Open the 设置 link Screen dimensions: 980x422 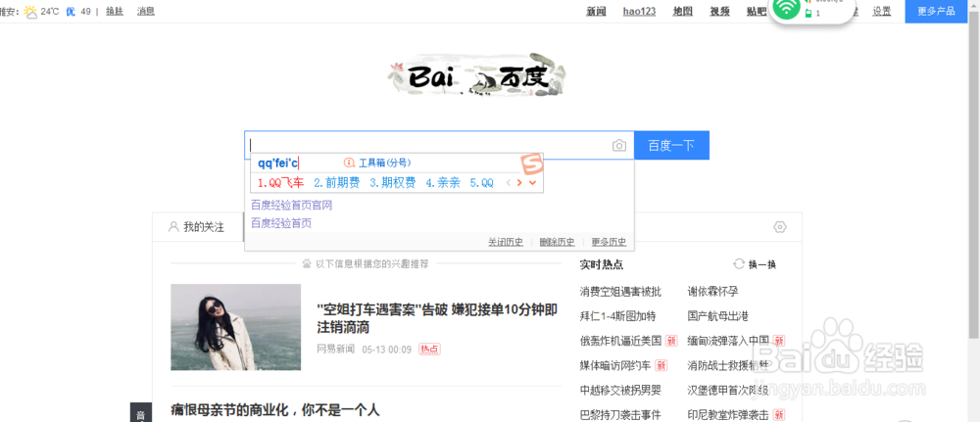(x=882, y=11)
